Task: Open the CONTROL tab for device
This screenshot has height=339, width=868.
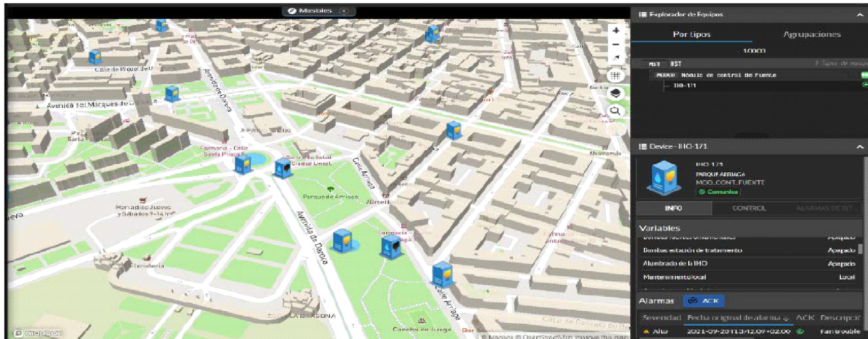Action: [749, 208]
